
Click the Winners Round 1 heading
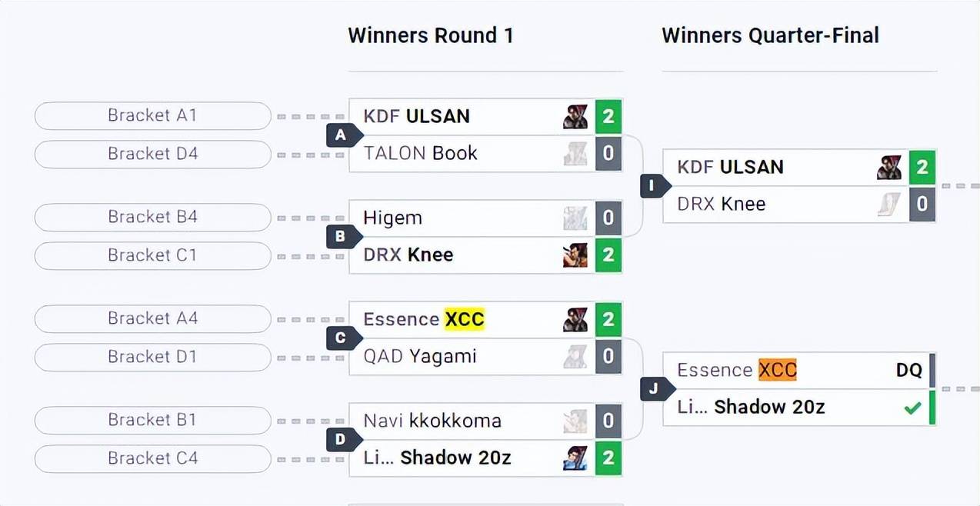431,36
